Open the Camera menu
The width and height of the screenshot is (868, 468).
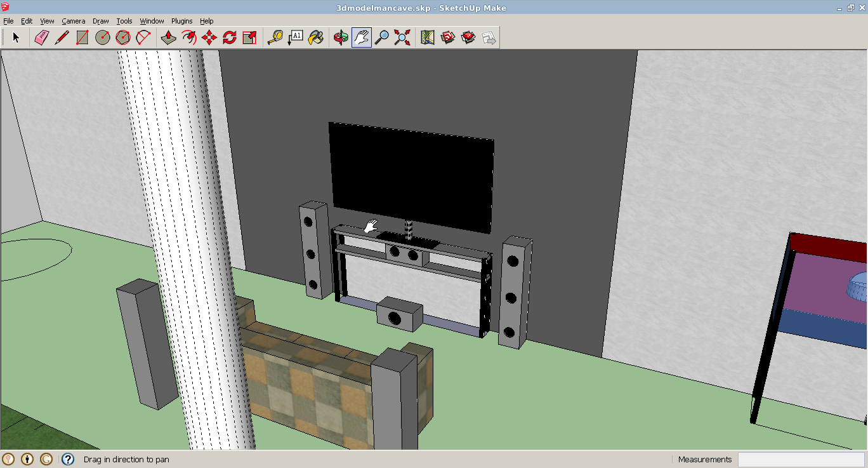pos(74,21)
